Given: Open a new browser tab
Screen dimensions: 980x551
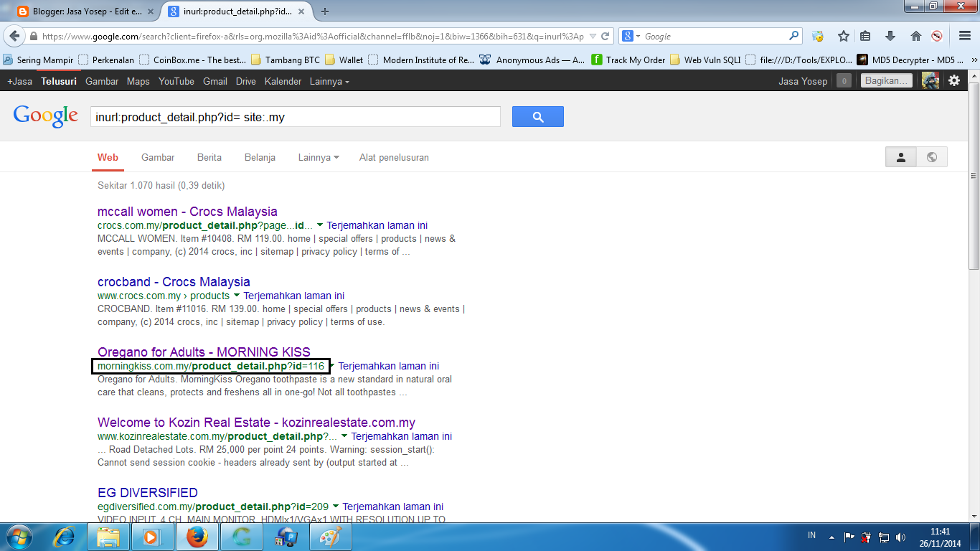Looking at the screenshot, I should pyautogui.click(x=325, y=11).
